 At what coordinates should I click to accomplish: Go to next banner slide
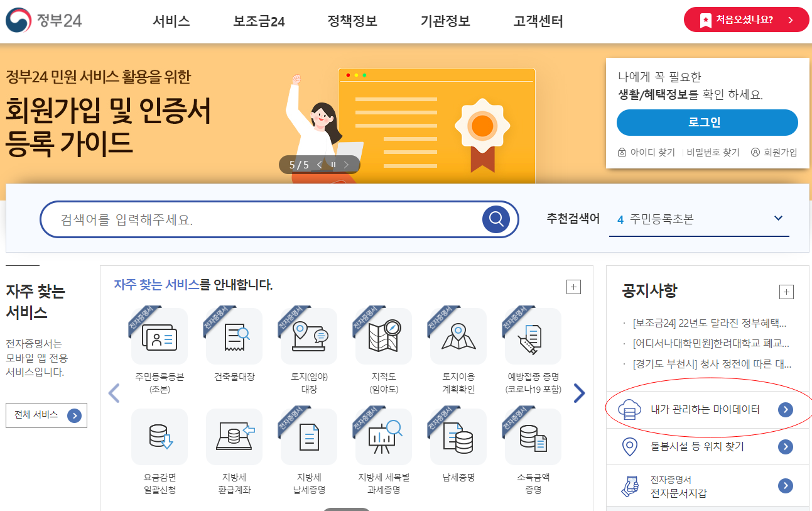[347, 165]
